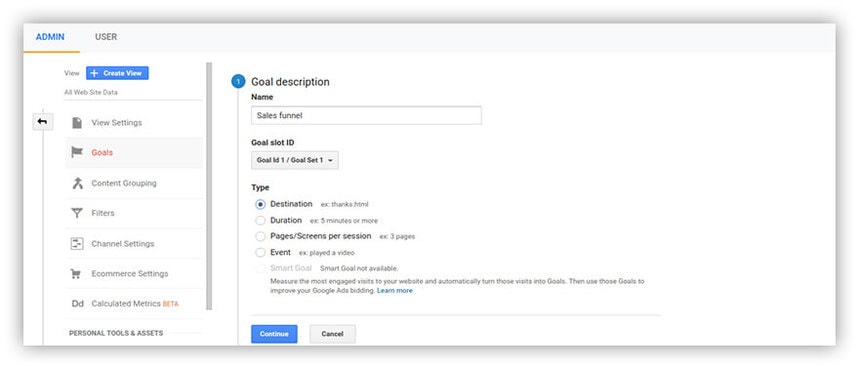Click the Filters funnel icon
The height and width of the screenshot is (369, 859).
(77, 213)
